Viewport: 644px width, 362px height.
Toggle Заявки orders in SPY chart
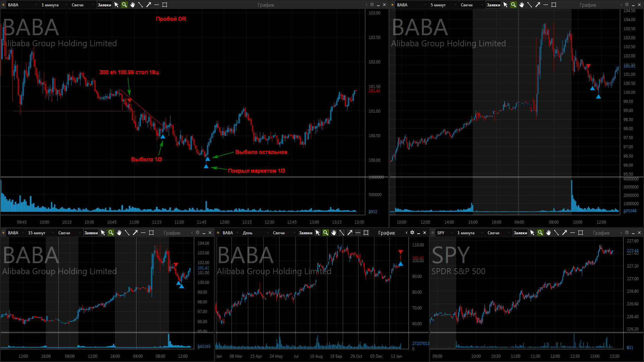pos(520,233)
